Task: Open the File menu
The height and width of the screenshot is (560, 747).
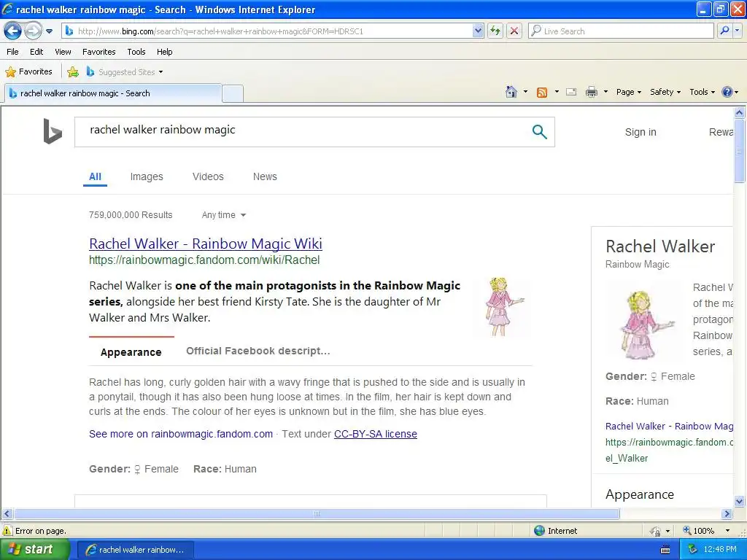Action: click(x=13, y=52)
